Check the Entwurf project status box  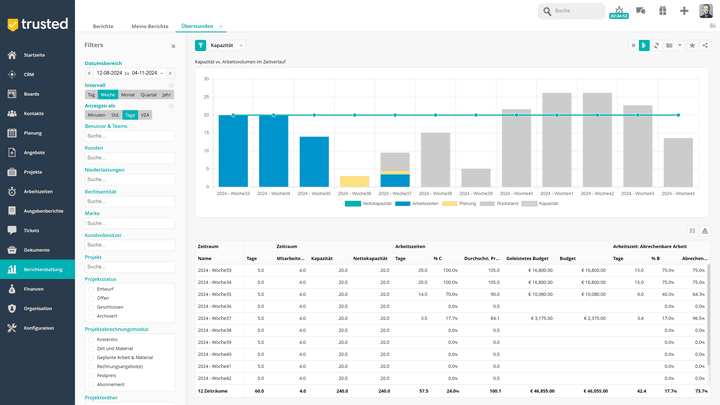click(x=90, y=288)
